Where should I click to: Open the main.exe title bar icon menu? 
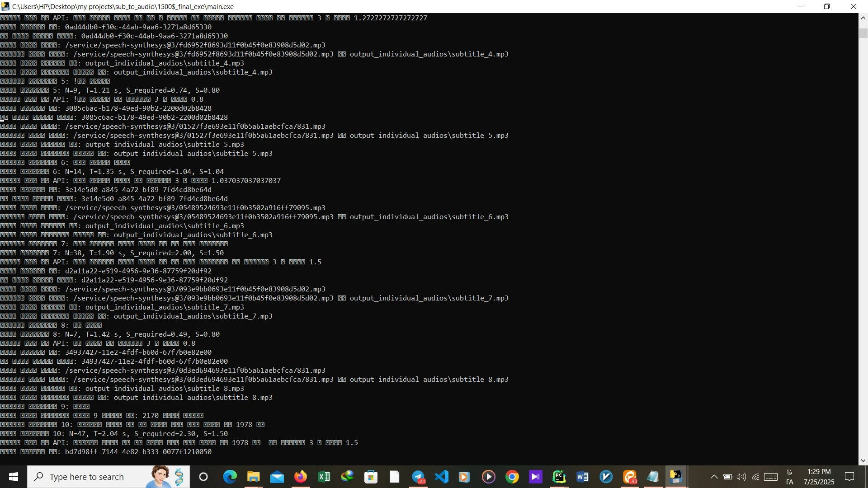coord(5,6)
